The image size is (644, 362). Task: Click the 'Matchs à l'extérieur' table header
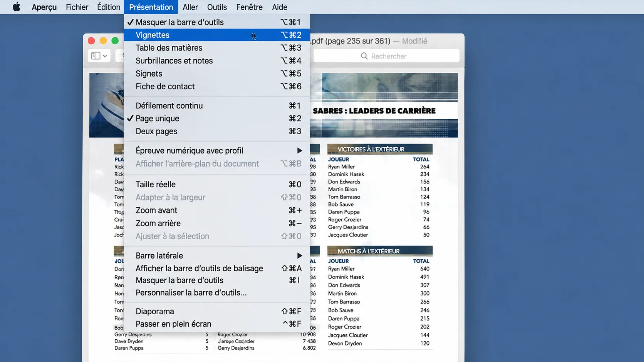tap(380, 251)
